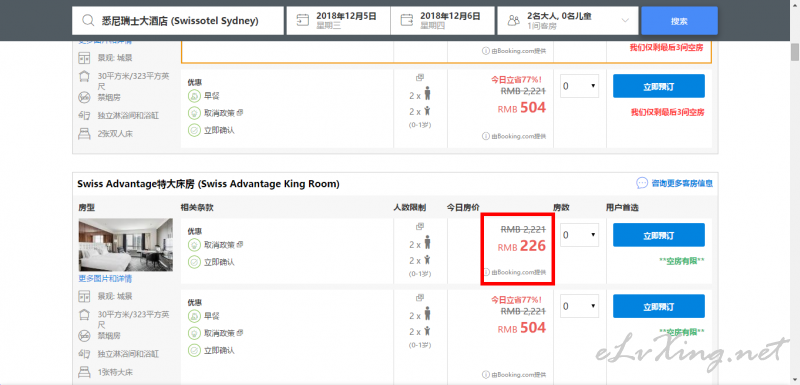Open room quantity dropdown in bottom RMB 504 row
Image resolution: width=800 pixels, height=385 pixels.
(579, 306)
